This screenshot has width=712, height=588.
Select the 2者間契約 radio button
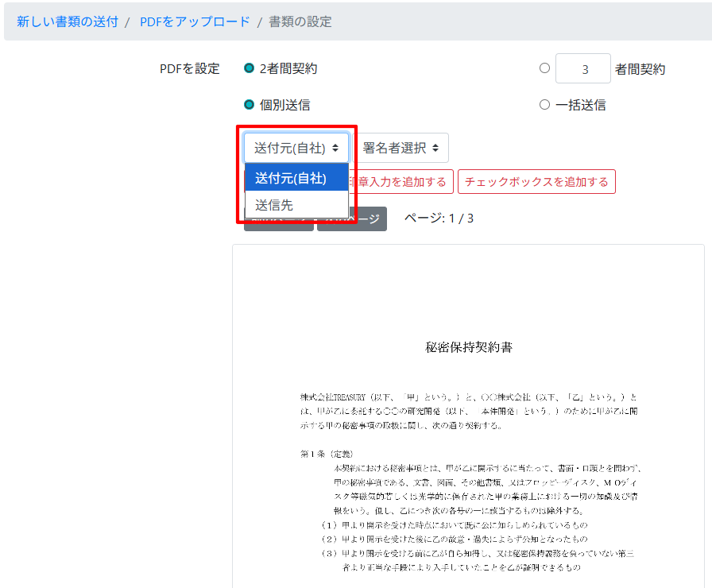[x=249, y=68]
